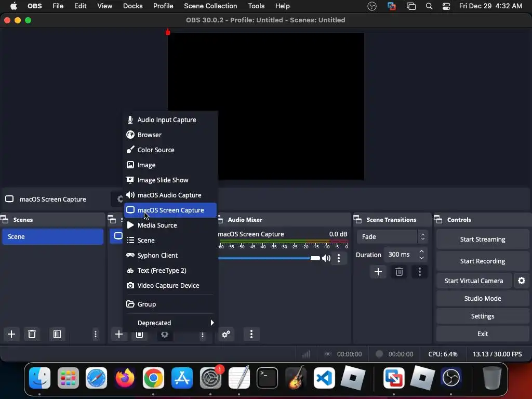Open the File menu
Image resolution: width=532 pixels, height=399 pixels.
point(58,6)
